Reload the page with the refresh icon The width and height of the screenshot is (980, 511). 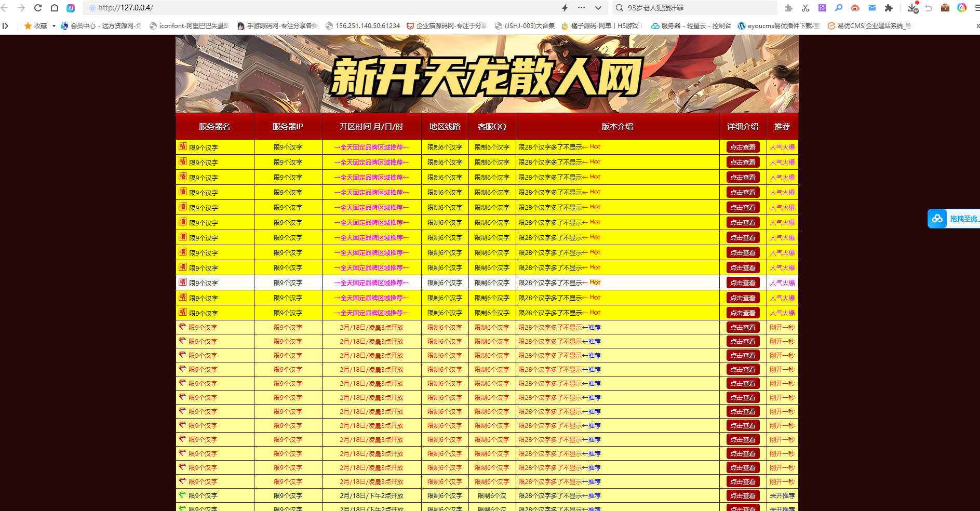(38, 8)
